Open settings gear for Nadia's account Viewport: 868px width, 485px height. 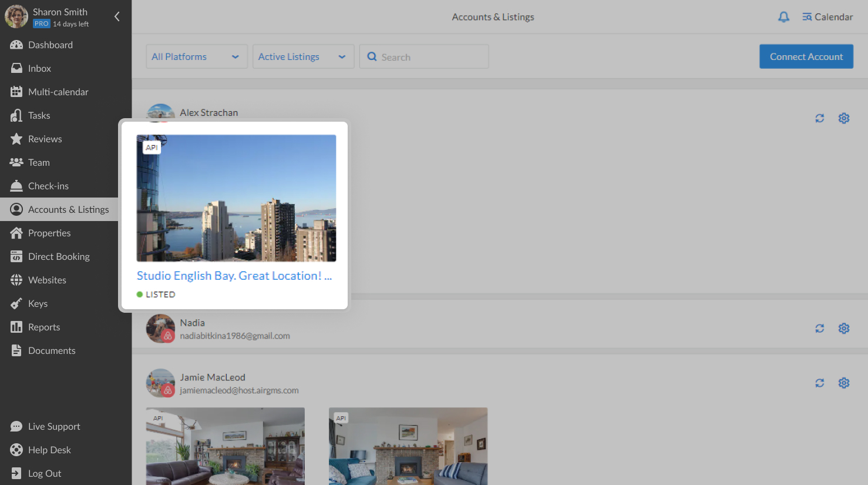pos(844,328)
